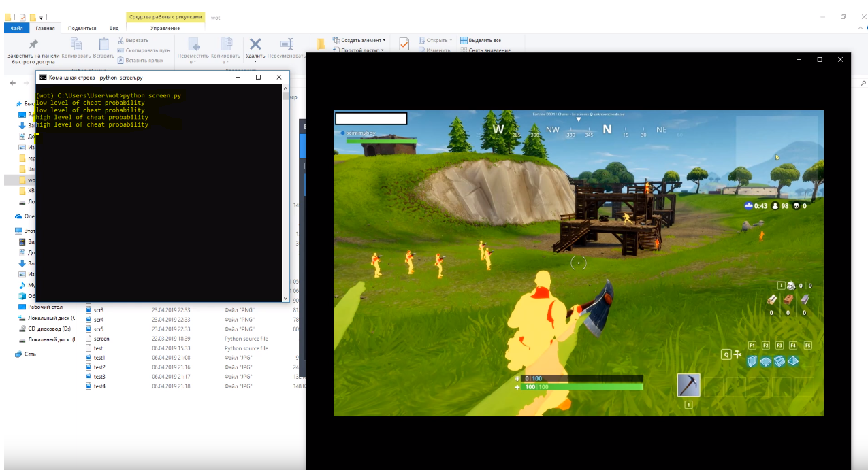Select the screen Python source file
Viewport: 868px width, 470px height.
click(101, 339)
